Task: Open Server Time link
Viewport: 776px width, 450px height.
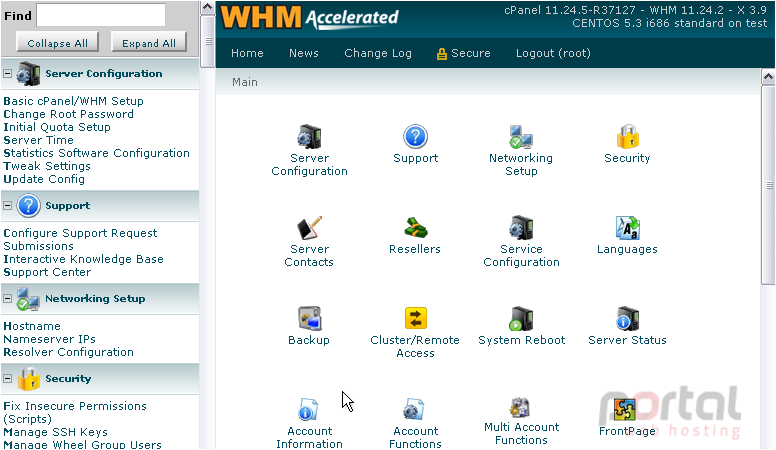Action: coord(38,140)
